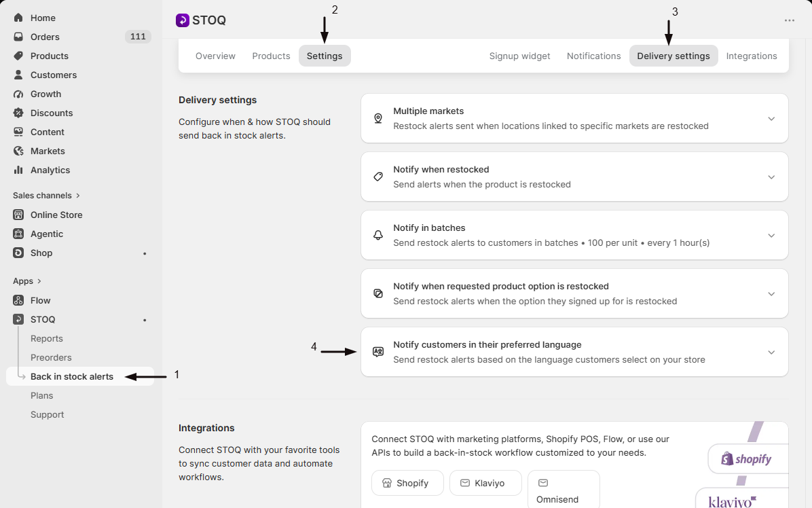Expand the Notify in batches chevron
Screen dimensions: 812x508
(771, 236)
